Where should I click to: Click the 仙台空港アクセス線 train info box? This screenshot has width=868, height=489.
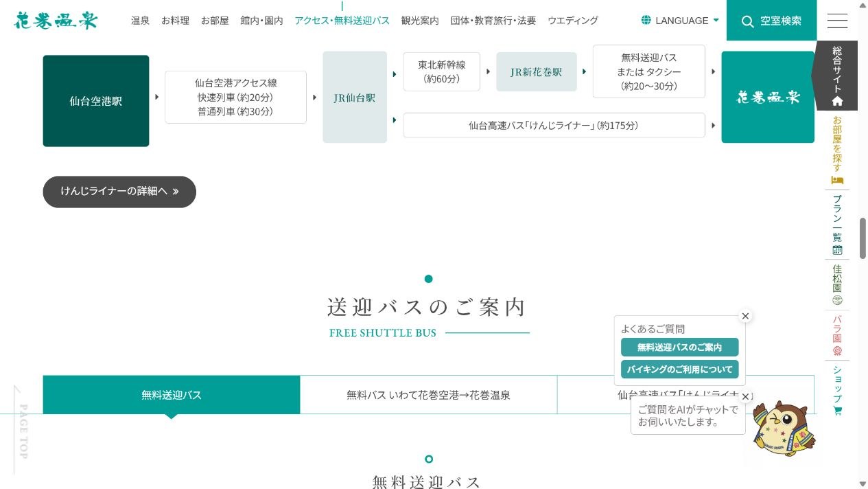pyautogui.click(x=235, y=97)
